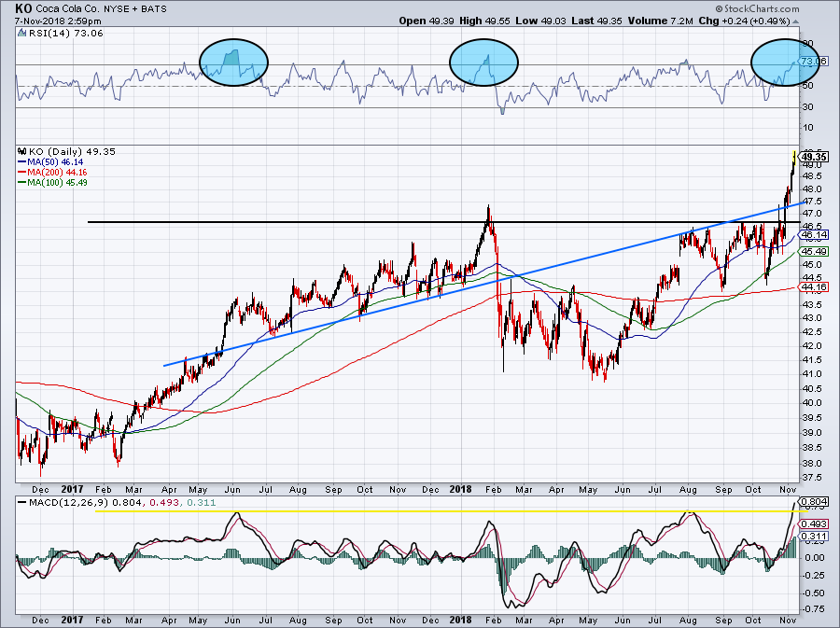Click the 2018 year label under the MACD panel
The height and width of the screenshot is (628, 840).
point(461,620)
